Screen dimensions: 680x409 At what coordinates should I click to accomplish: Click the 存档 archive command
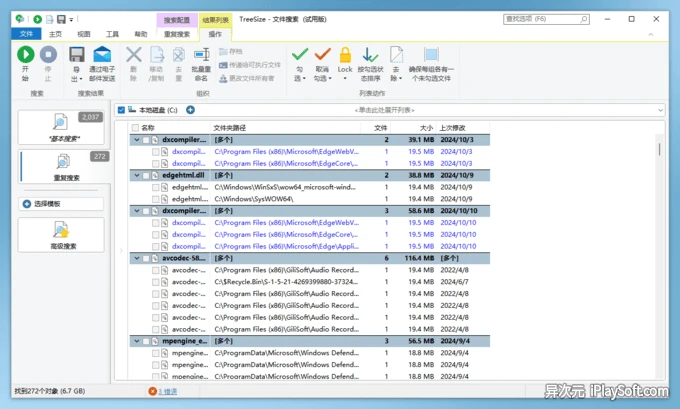pos(231,52)
